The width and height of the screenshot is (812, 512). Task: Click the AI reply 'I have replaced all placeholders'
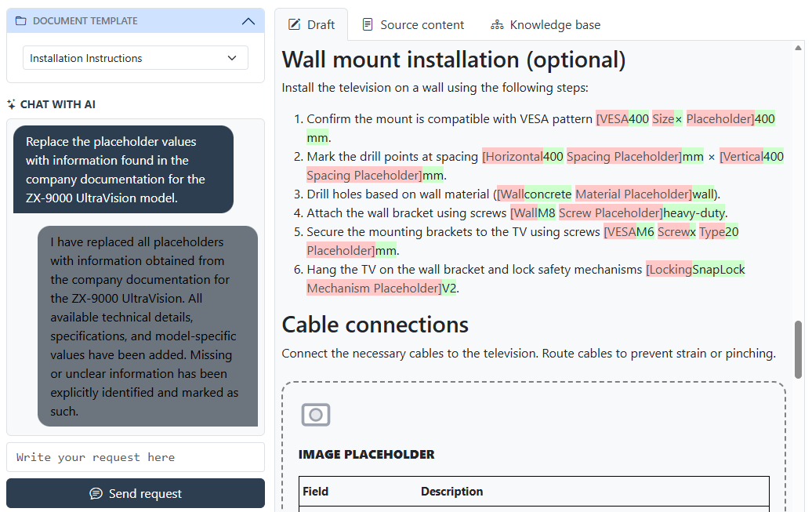[x=147, y=326]
